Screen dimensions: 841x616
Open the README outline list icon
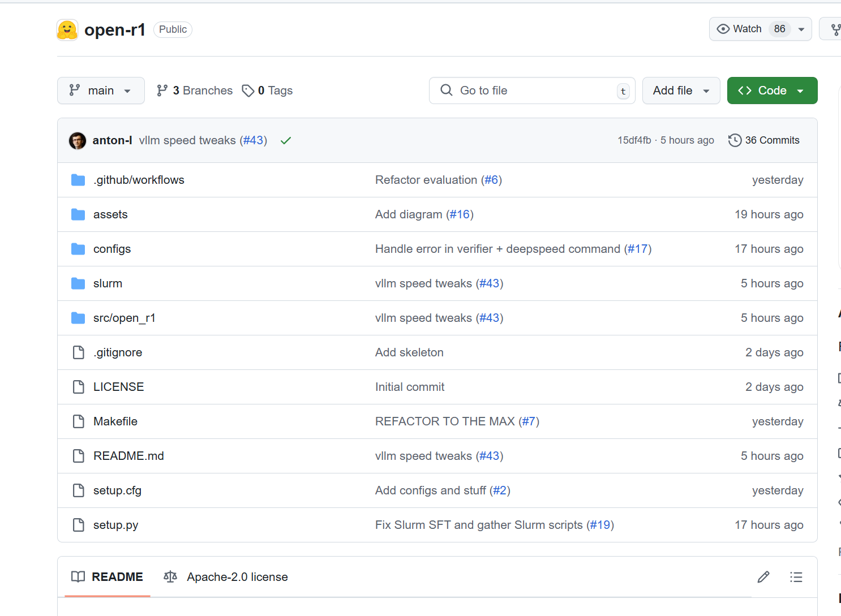[796, 577]
